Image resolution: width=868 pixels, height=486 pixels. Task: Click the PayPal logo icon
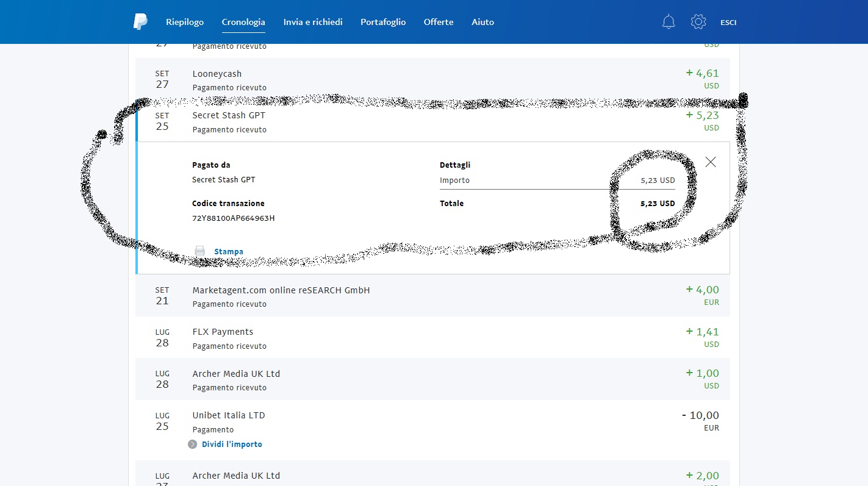(x=140, y=22)
